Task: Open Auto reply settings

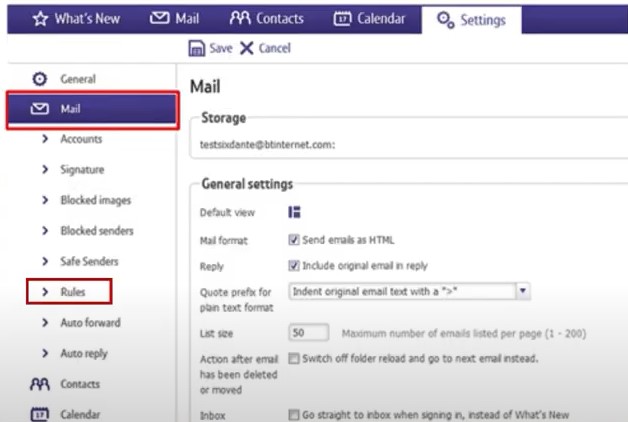Action: [x=84, y=354]
